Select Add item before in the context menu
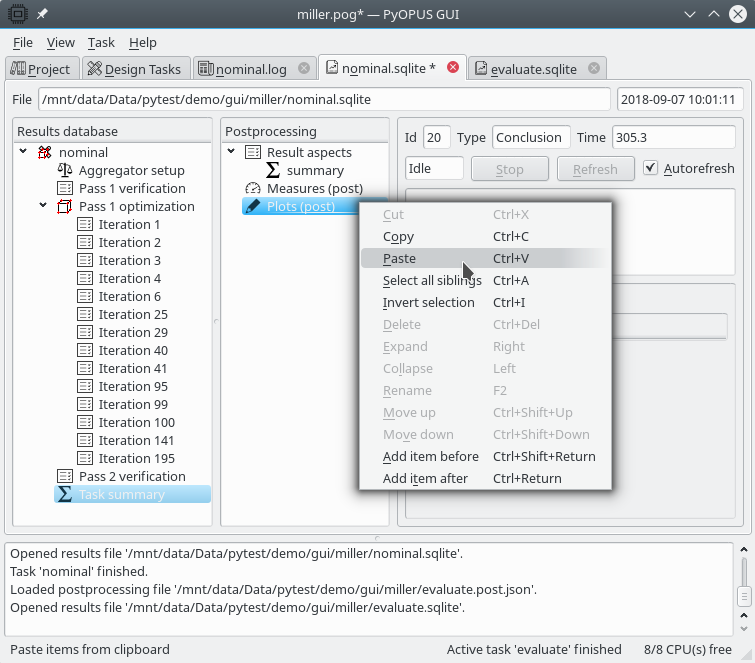755x663 pixels. click(430, 457)
